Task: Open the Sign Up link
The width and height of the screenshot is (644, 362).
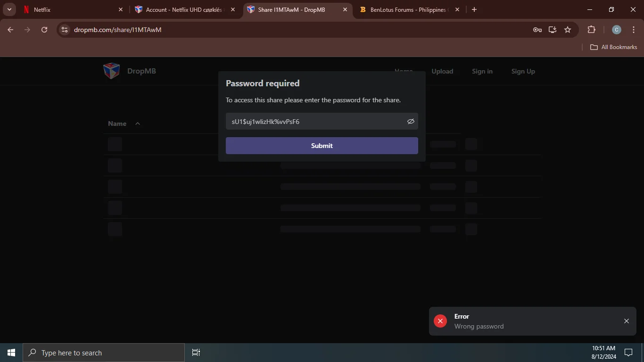Action: [x=523, y=71]
